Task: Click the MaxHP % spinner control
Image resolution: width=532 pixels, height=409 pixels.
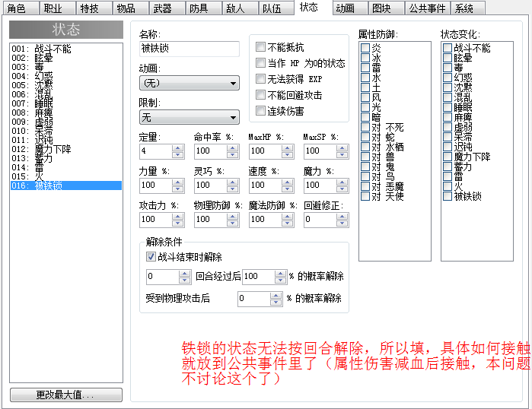Action: click(288, 151)
